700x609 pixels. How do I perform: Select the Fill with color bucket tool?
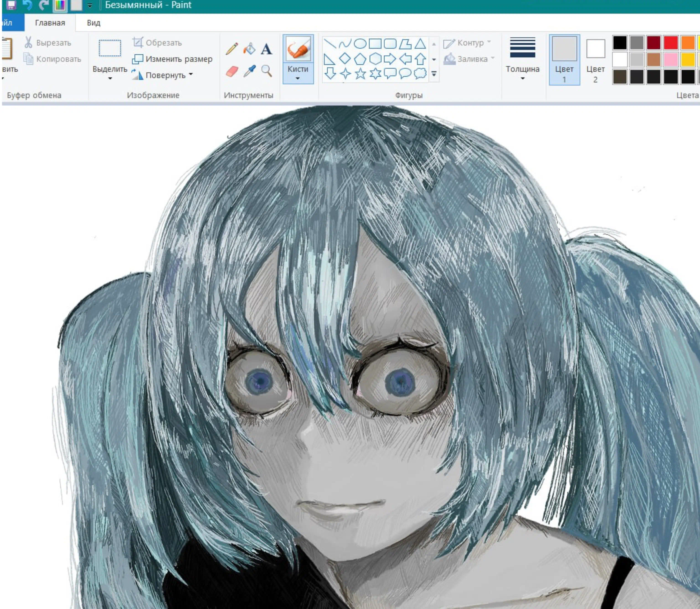pyautogui.click(x=249, y=49)
